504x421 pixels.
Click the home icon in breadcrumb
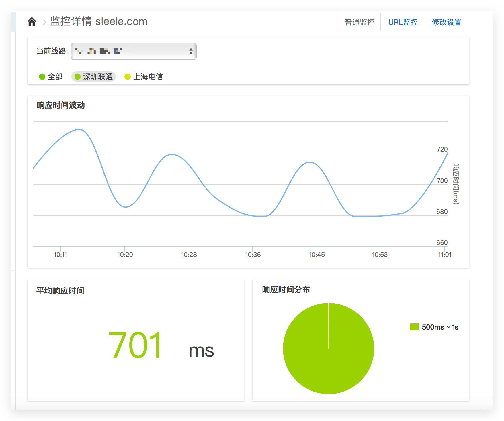32,22
